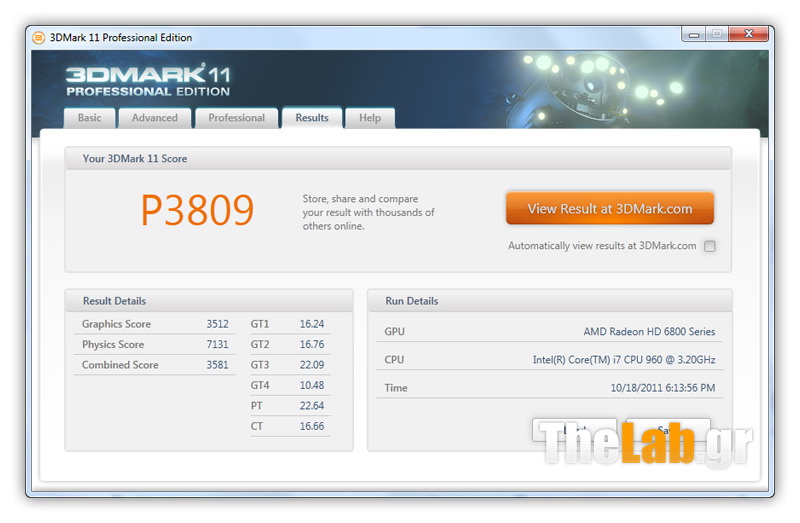
Task: Close the 3DMark 11 window
Action: click(x=748, y=34)
